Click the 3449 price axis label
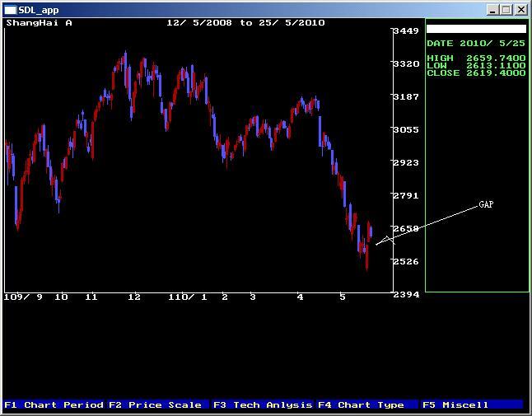 (x=406, y=30)
